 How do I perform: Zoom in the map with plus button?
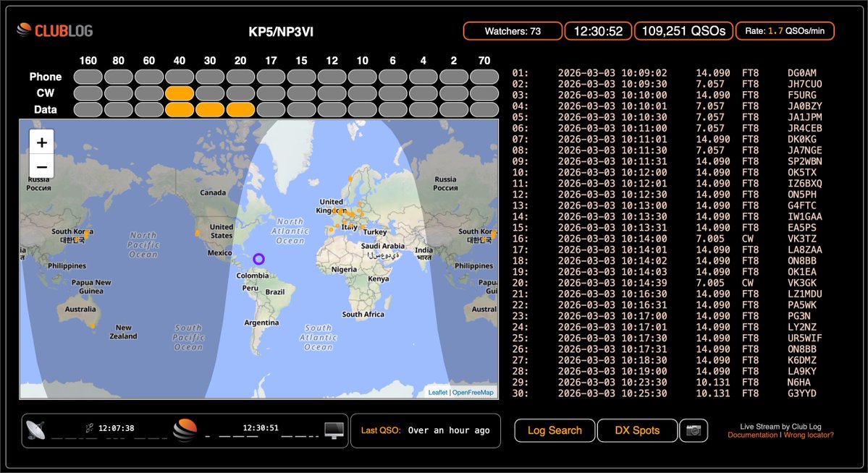tap(41, 142)
